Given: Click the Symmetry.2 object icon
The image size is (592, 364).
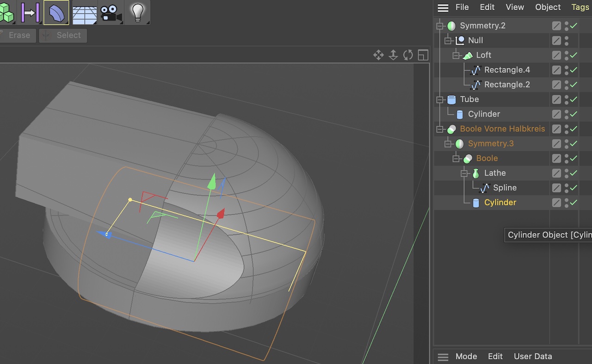Looking at the screenshot, I should [x=451, y=26].
